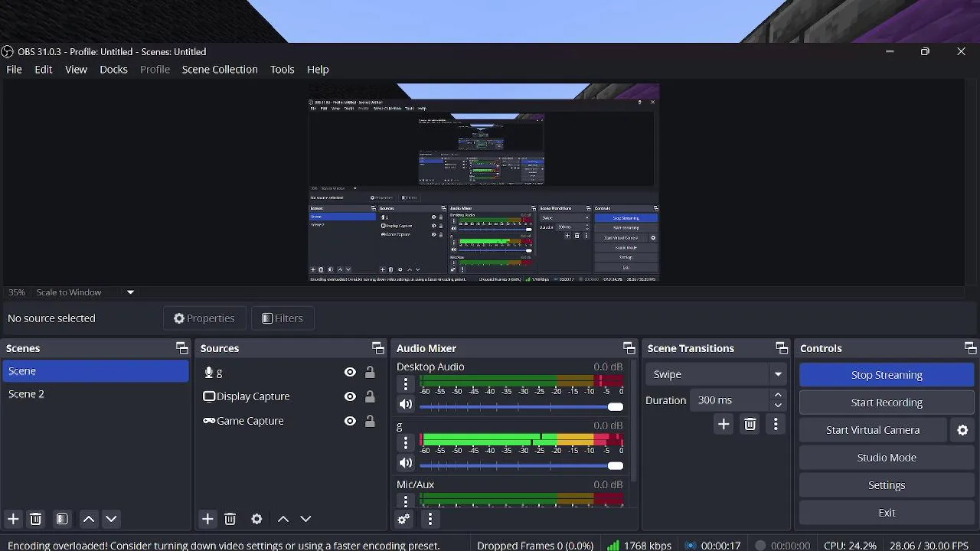Undock the Controls panel
The width and height of the screenshot is (980, 551).
point(970,348)
